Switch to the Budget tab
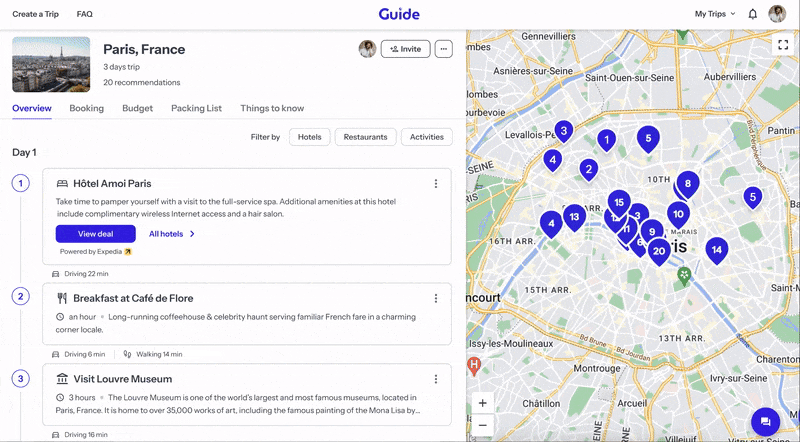This screenshot has height=442, width=800. click(137, 109)
